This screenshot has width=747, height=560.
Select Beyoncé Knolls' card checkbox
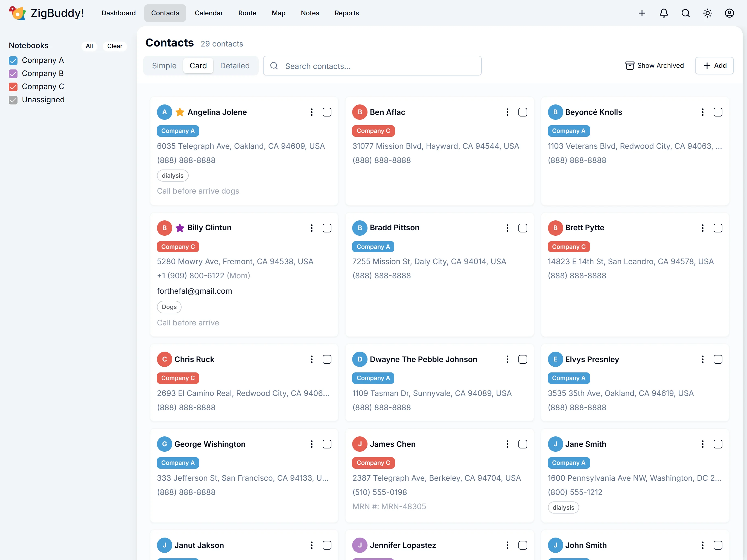(718, 112)
